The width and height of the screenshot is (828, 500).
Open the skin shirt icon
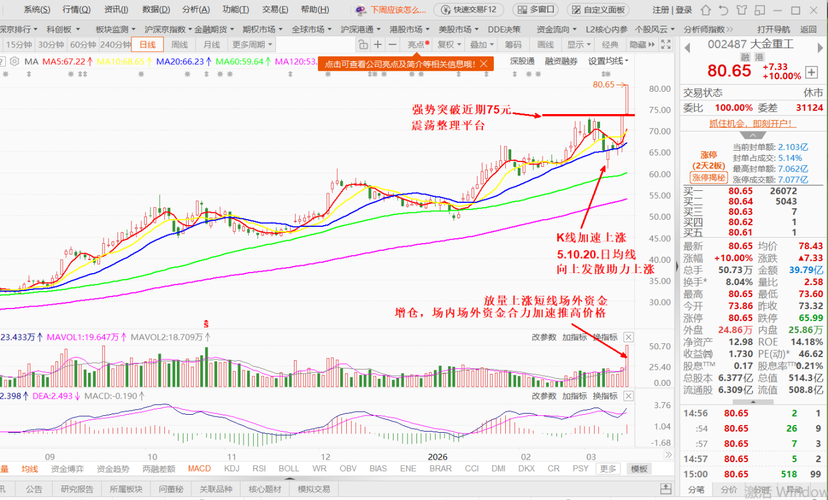click(x=741, y=10)
